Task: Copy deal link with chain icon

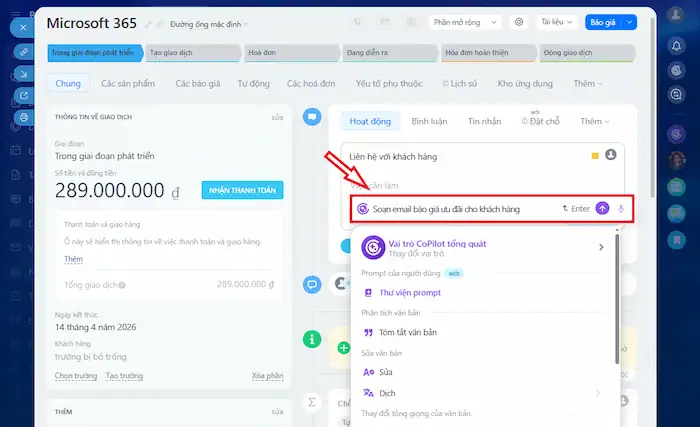Action: (x=24, y=52)
